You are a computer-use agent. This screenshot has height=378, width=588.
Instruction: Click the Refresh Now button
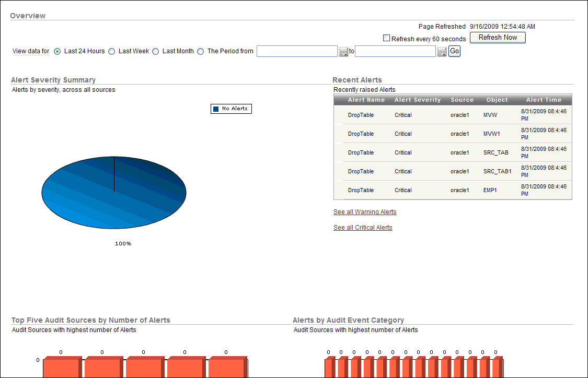(x=497, y=38)
